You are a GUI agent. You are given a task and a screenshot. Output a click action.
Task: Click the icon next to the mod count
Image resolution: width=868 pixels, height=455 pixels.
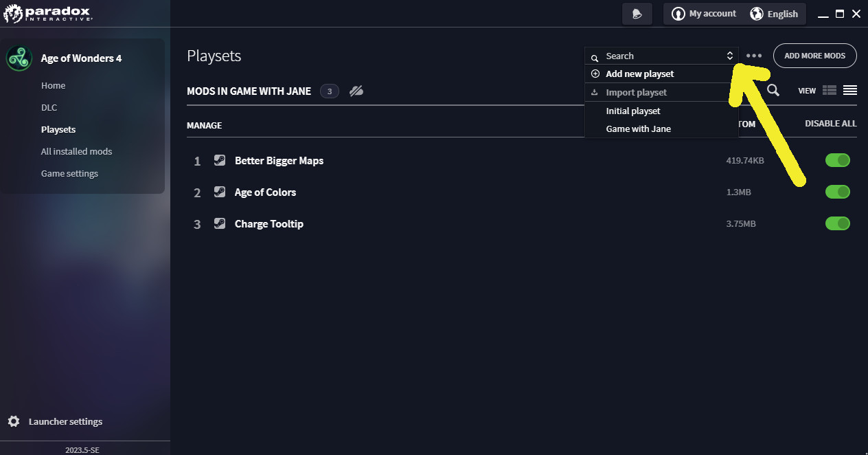point(356,91)
